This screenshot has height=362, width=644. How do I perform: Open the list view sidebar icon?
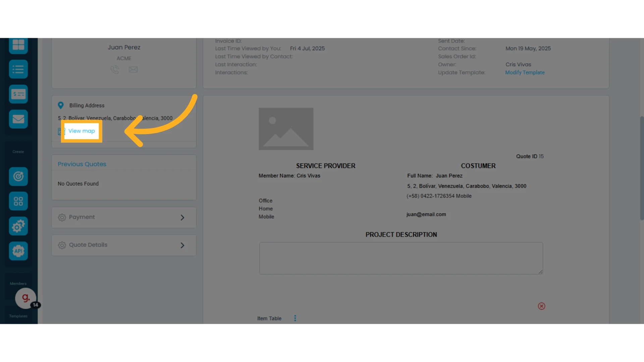point(18,69)
